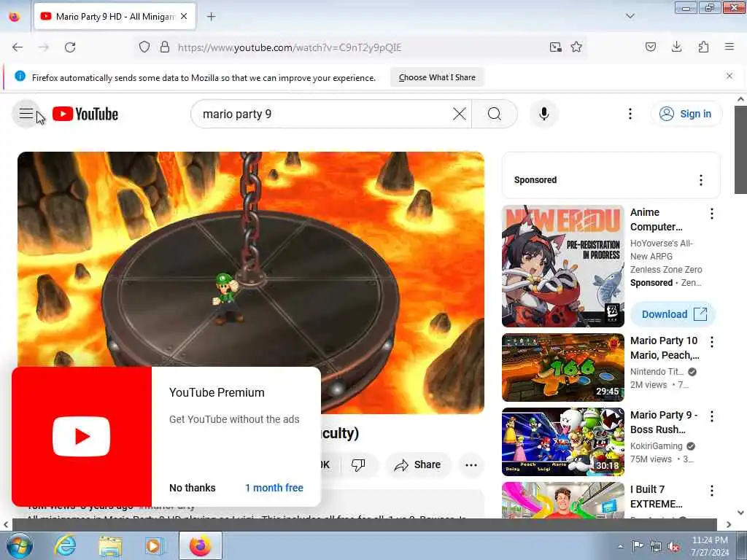The width and height of the screenshot is (747, 560).
Task: Open Windows Start menu
Action: (19, 545)
